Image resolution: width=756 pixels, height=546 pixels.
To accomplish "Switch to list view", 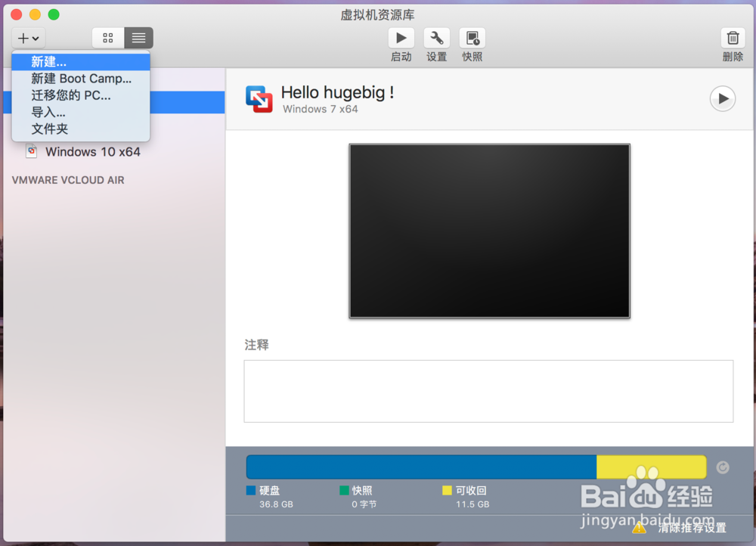I will [139, 38].
